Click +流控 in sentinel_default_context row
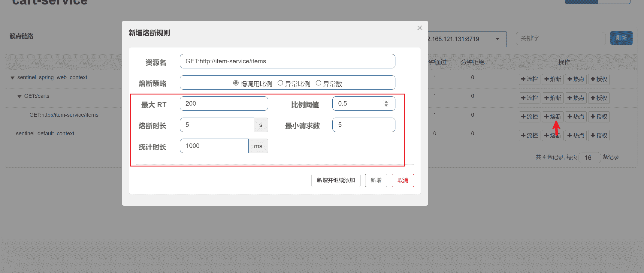This screenshot has height=273, width=644. 529,136
